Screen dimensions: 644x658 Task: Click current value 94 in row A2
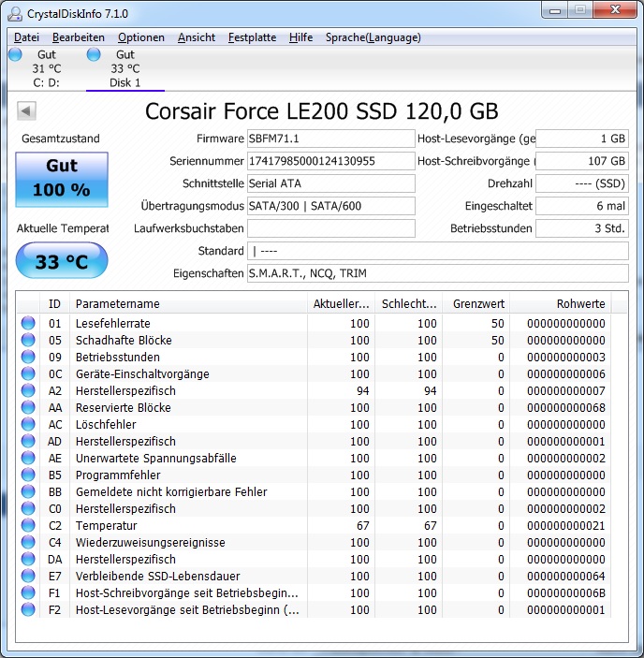click(x=363, y=390)
